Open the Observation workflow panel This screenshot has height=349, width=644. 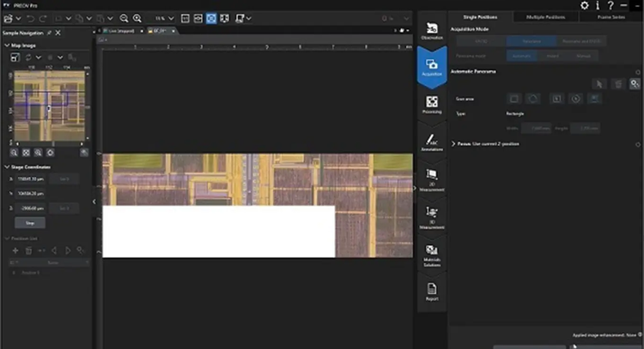coord(431,31)
